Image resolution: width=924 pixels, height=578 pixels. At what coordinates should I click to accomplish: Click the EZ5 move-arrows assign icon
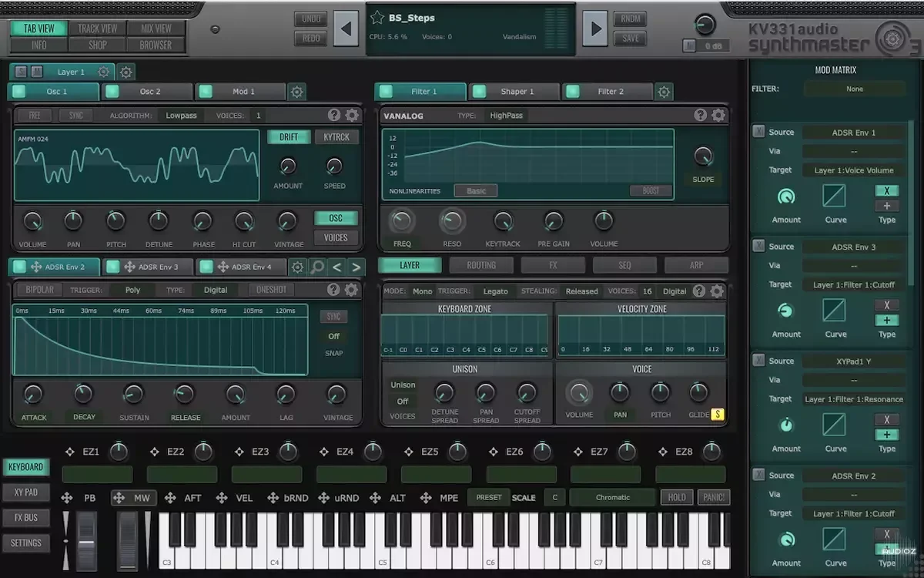coord(409,452)
